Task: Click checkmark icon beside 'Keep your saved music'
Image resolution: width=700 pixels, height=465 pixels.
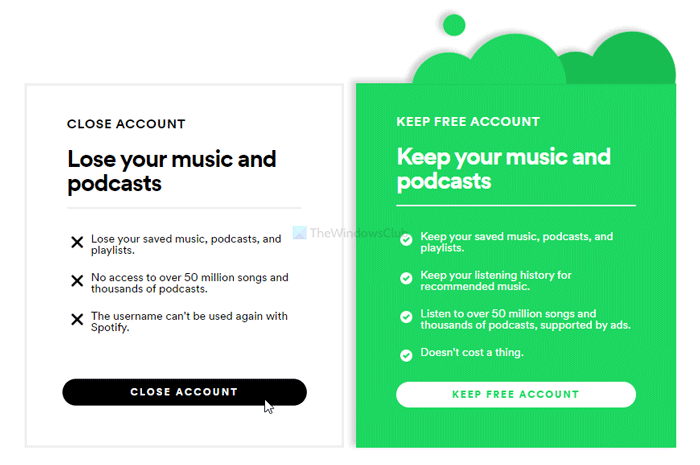Action: [x=406, y=240]
